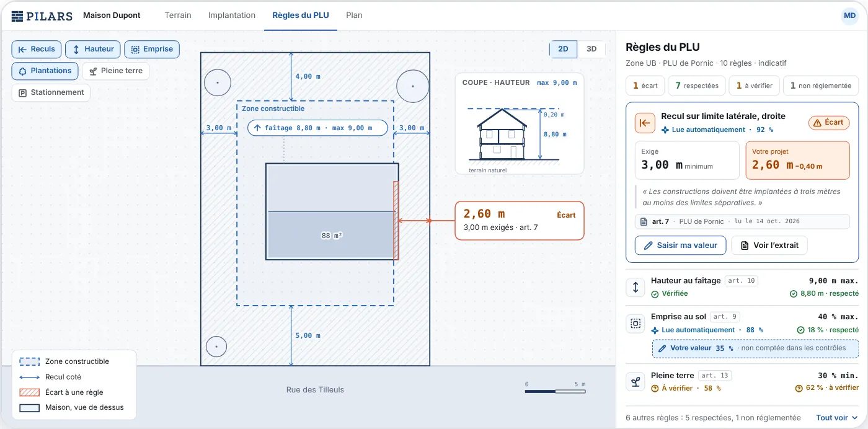Click the PILARS logo icon
Screen dimensions: 868x429
coord(17,15)
